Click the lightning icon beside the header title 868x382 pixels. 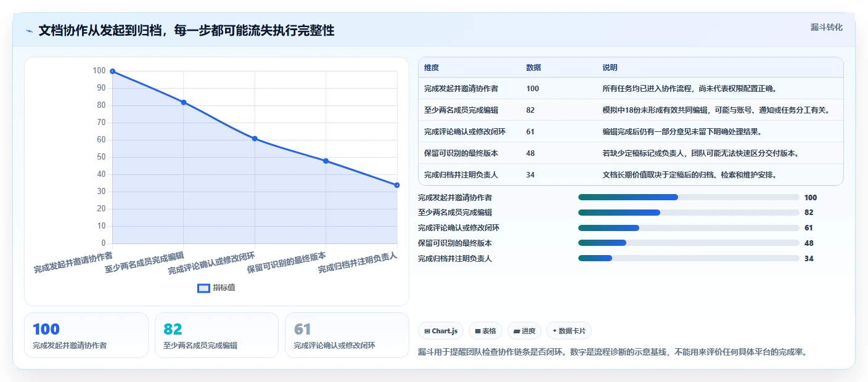(x=30, y=31)
